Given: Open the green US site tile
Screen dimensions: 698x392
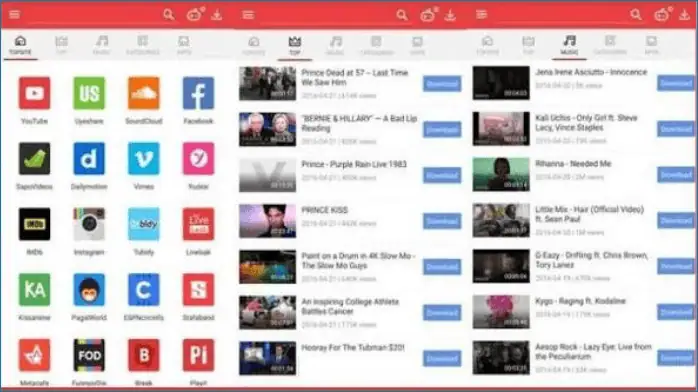Looking at the screenshot, I should (89, 93).
